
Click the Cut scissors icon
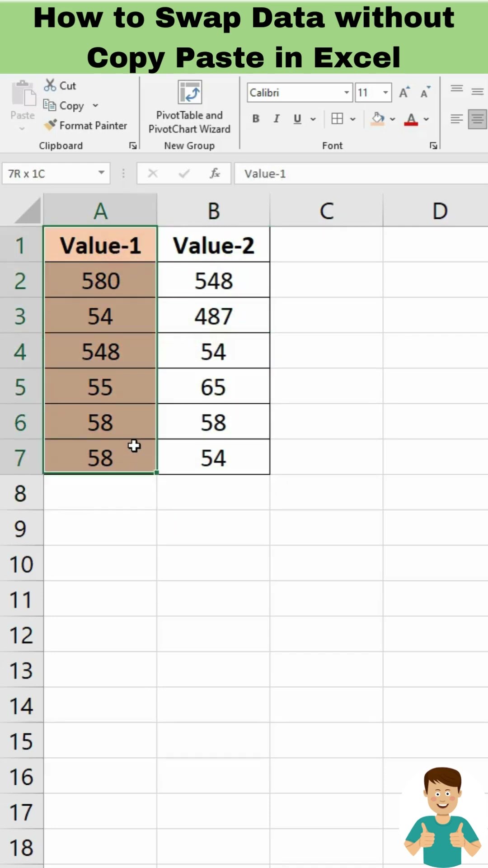[x=50, y=85]
